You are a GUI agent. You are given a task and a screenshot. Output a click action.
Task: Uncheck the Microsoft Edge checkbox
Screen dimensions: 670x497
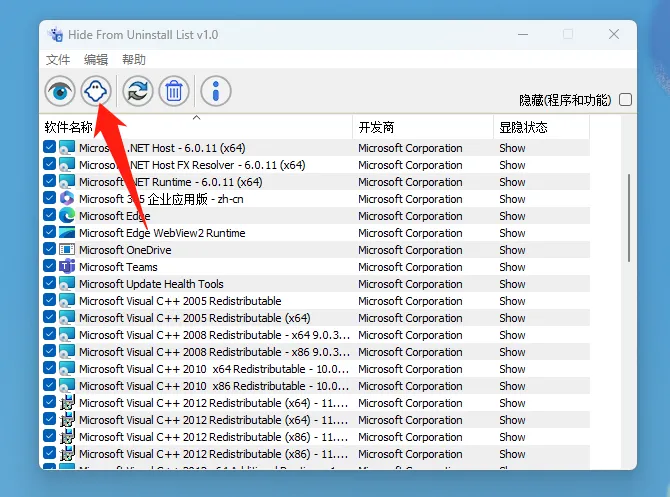[50, 215]
